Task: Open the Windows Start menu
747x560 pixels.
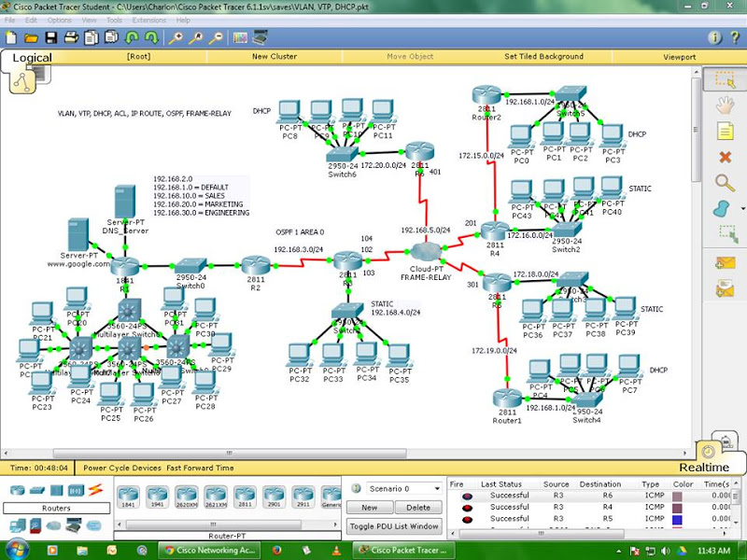Action: pos(16,550)
